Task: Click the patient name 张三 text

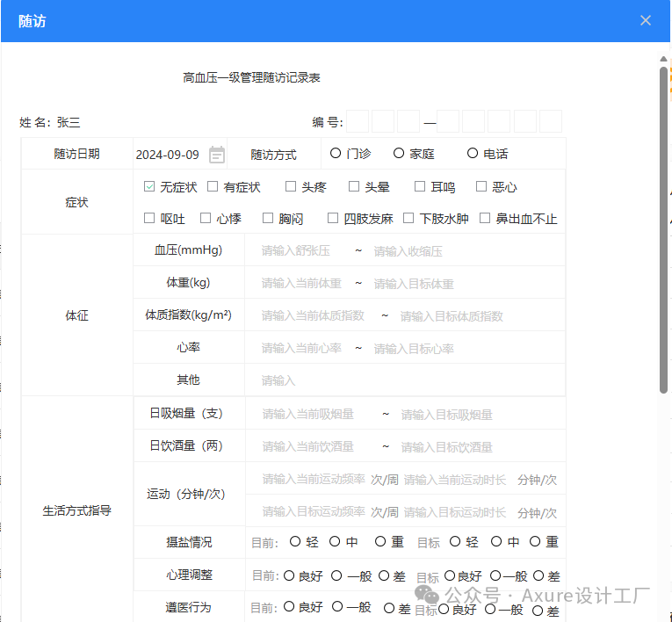Action: pos(69,122)
